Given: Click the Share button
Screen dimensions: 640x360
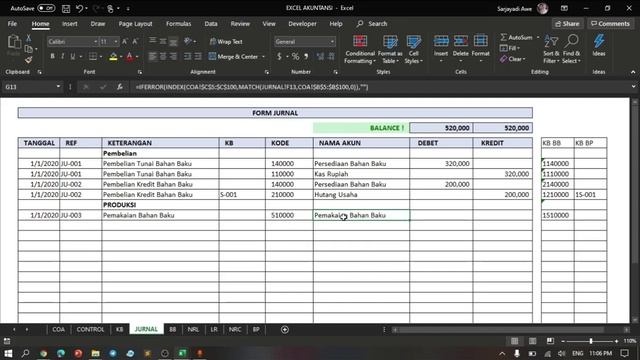Looking at the screenshot, I should [567, 24].
